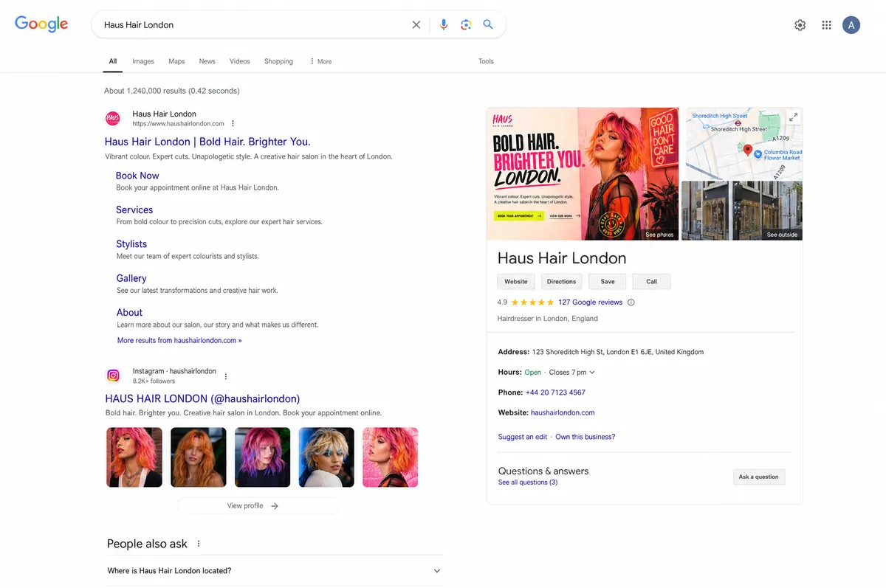Click Directions button in knowledge panel
This screenshot has width=886, height=588.
561,281
